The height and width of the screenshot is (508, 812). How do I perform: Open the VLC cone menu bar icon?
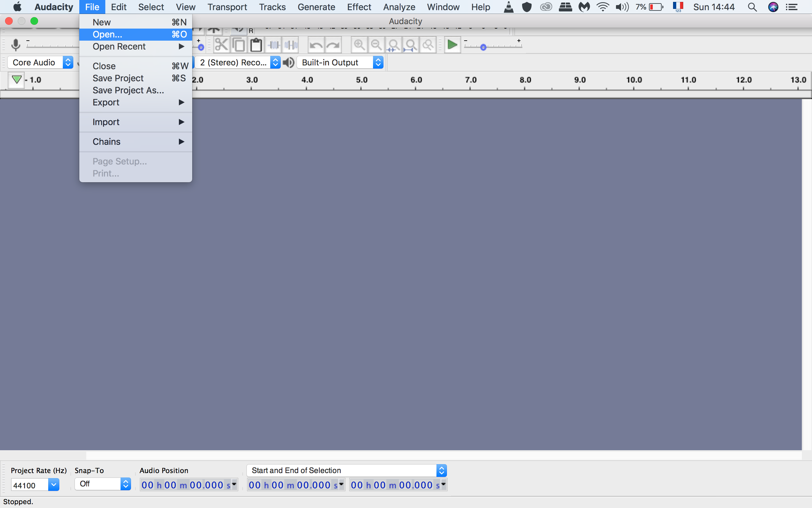click(x=509, y=7)
